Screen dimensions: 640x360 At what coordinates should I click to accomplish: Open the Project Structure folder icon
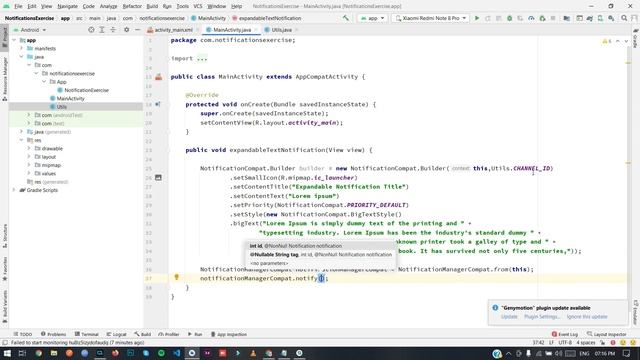pyautogui.click(x=567, y=18)
